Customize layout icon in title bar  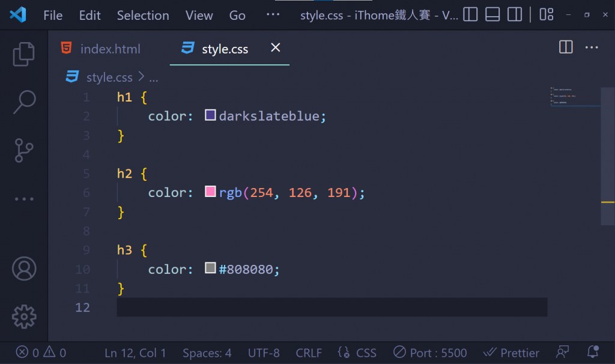coord(546,15)
